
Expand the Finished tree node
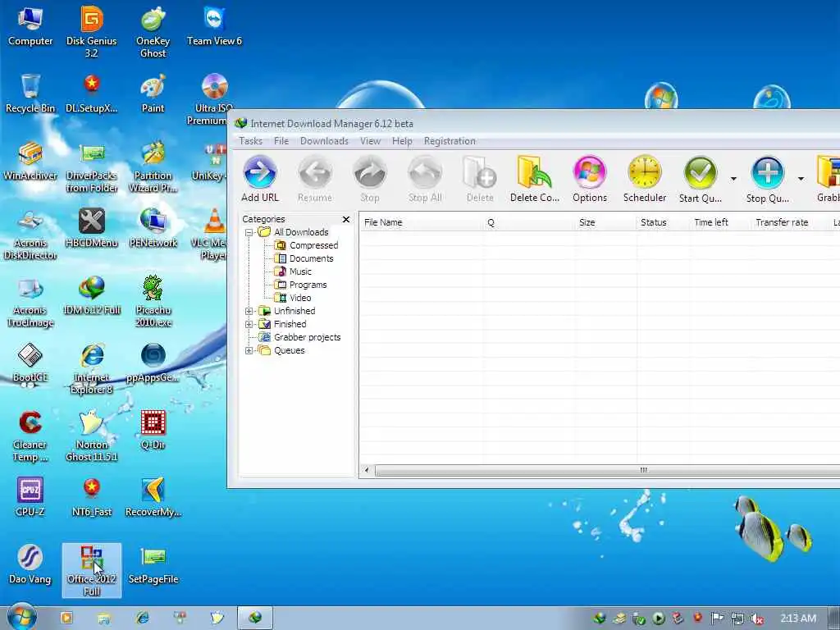coord(249,324)
